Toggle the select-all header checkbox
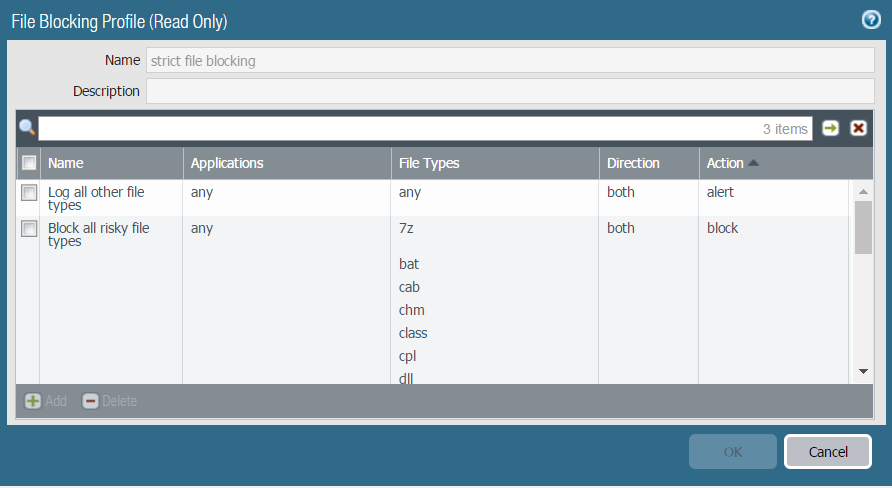The width and height of the screenshot is (892, 488). (x=29, y=163)
